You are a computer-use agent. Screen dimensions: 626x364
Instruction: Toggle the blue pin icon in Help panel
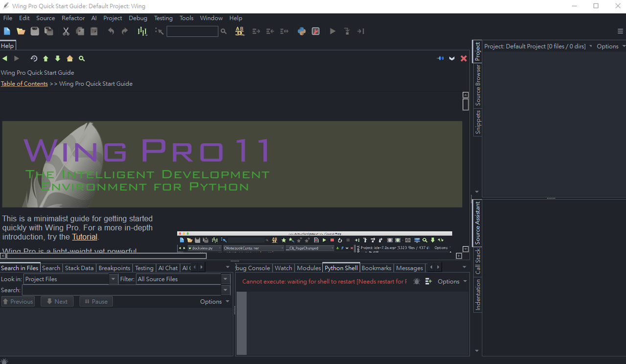[x=440, y=58]
